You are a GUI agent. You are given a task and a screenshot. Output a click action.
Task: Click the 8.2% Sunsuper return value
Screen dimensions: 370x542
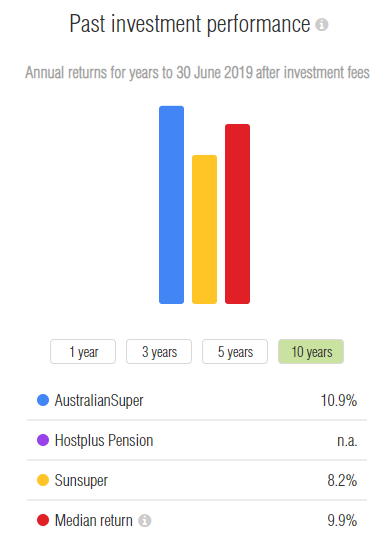(x=342, y=480)
